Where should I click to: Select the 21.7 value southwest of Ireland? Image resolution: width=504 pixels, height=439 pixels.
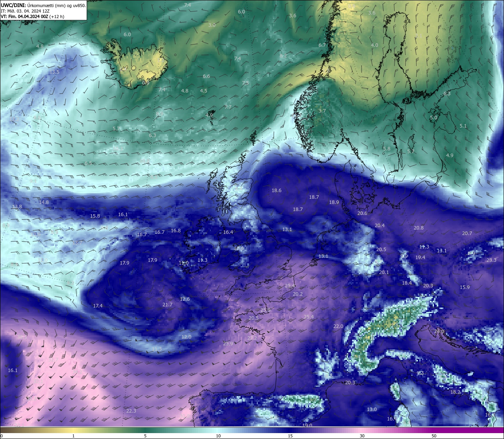pyautogui.click(x=167, y=304)
